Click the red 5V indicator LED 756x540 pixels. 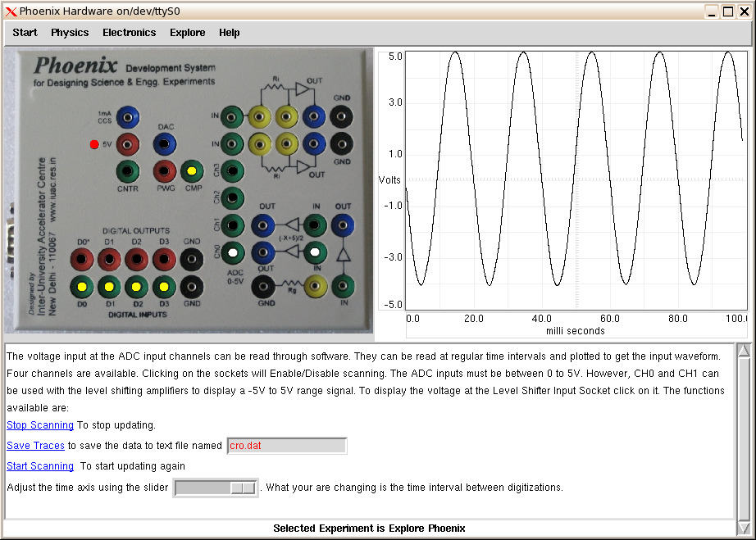click(x=94, y=144)
